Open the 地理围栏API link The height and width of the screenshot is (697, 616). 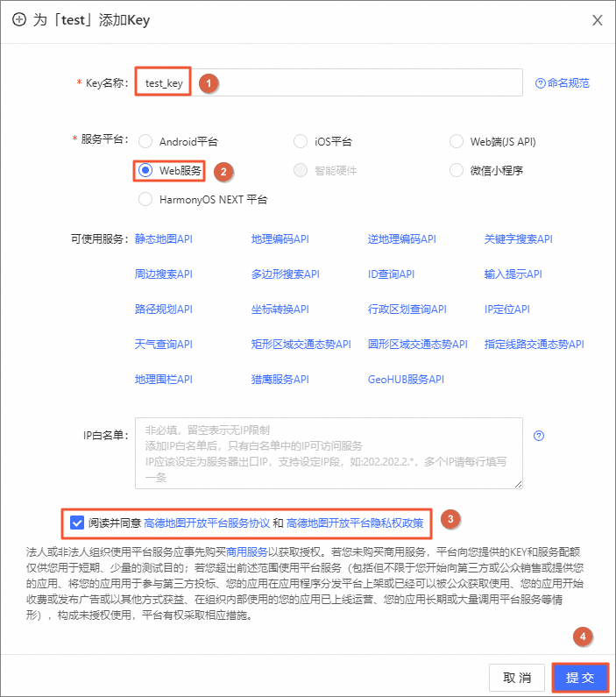point(164,380)
